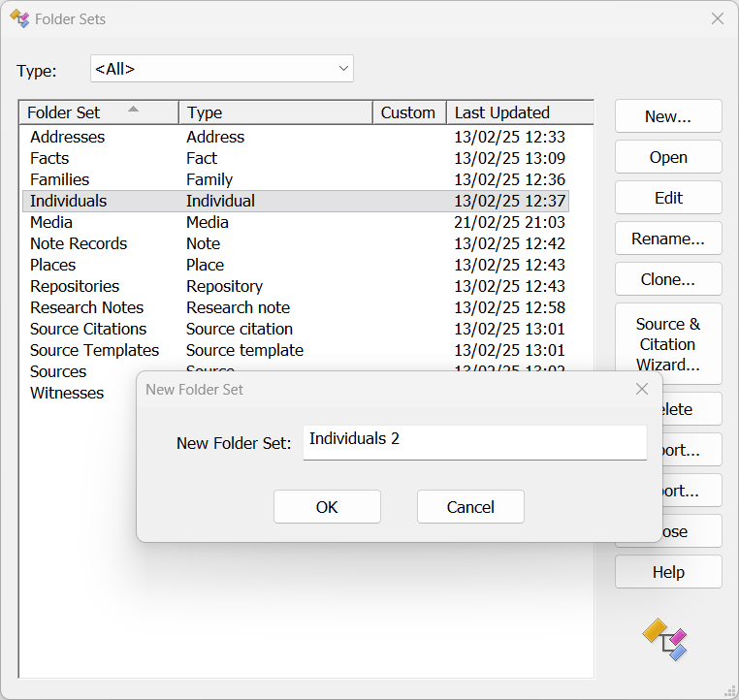The image size is (739, 700).
Task: Select the Repositories folder set row
Action: (x=296, y=286)
